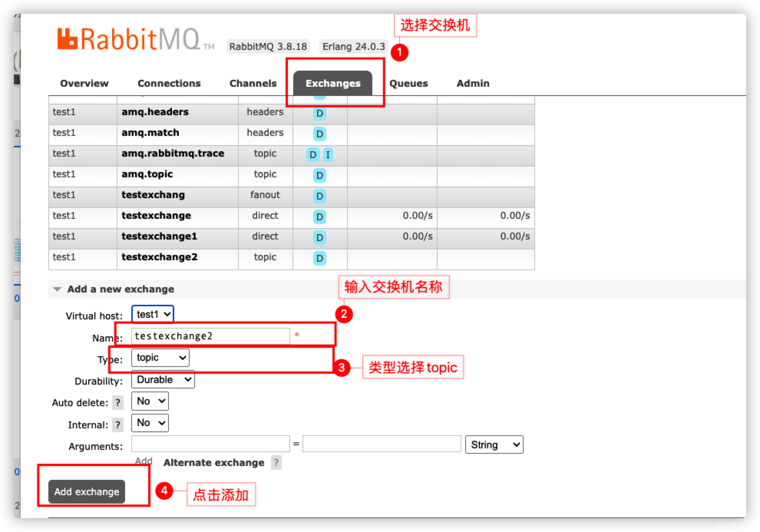This screenshot has height=532, width=760.
Task: Open the Auto delete No dropdown
Action: pyautogui.click(x=150, y=401)
